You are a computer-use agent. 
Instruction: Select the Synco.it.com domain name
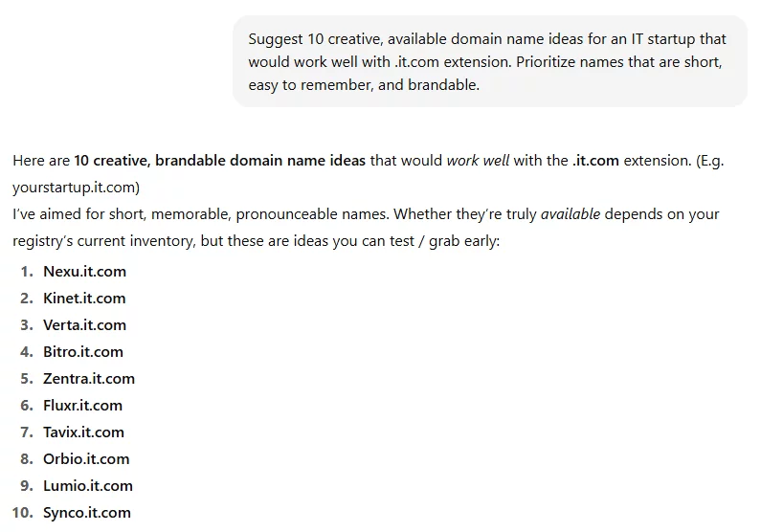pos(87,513)
